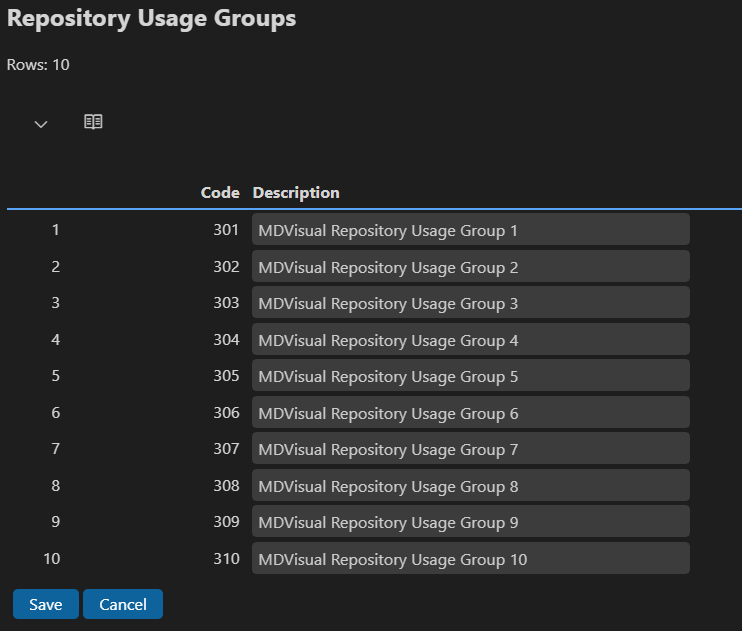
Task: Edit description for Usage Group 2
Action: (x=471, y=267)
